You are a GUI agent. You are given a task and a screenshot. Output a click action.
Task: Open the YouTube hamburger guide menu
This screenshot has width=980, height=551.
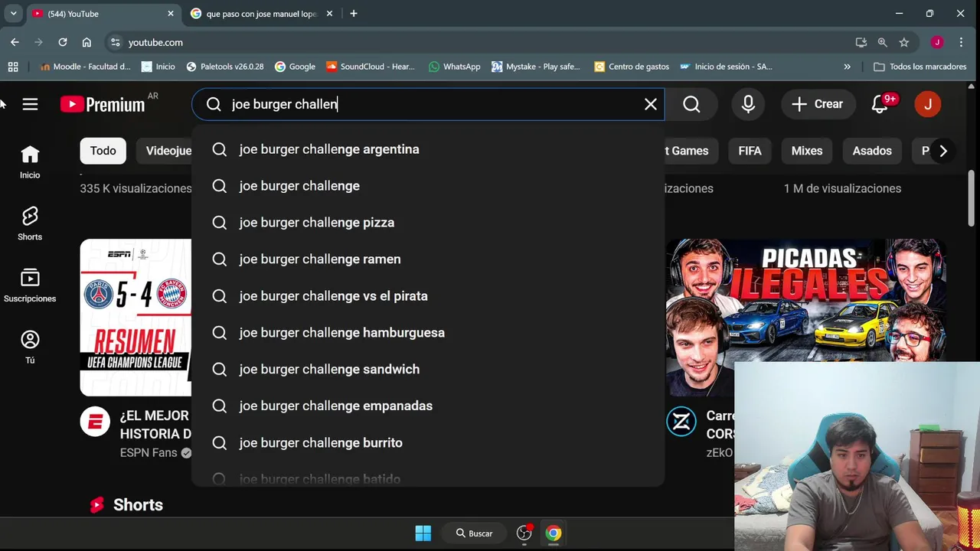[30, 104]
